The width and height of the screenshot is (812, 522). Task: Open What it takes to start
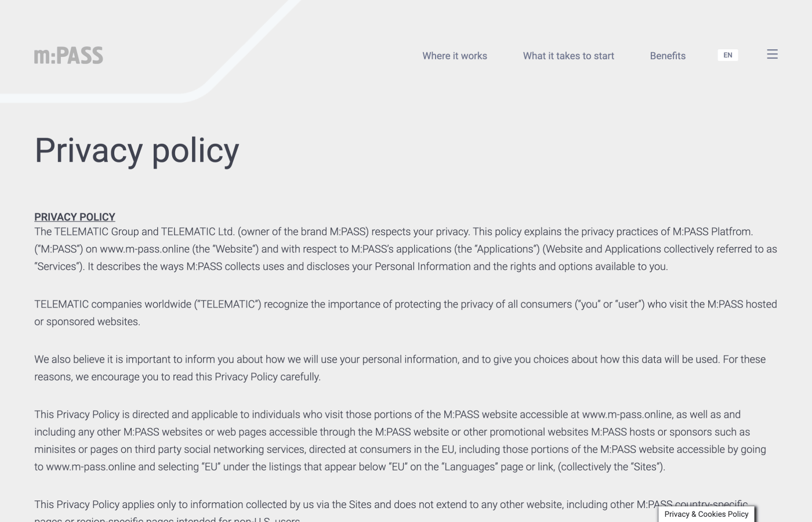point(568,56)
